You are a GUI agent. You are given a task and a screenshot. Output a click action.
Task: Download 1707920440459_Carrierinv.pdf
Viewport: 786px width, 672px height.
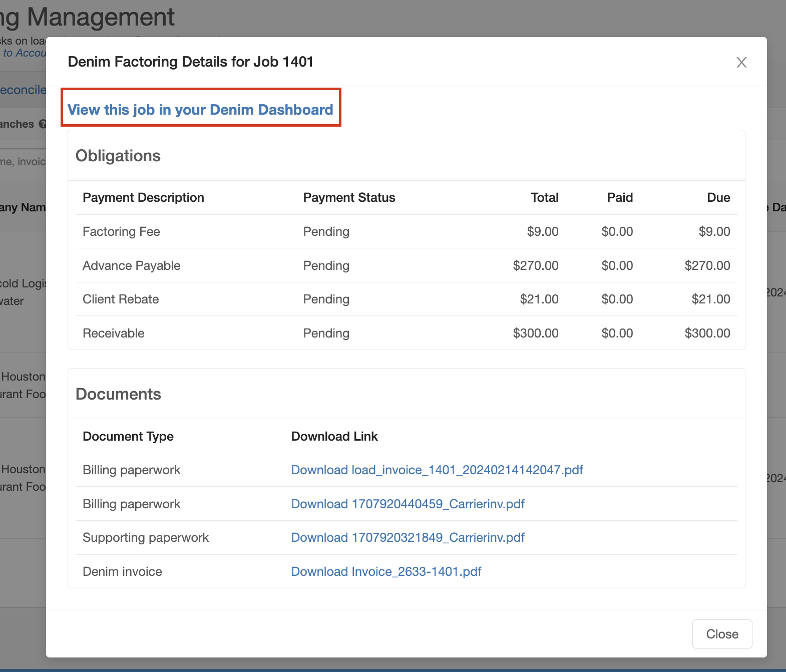(x=408, y=504)
